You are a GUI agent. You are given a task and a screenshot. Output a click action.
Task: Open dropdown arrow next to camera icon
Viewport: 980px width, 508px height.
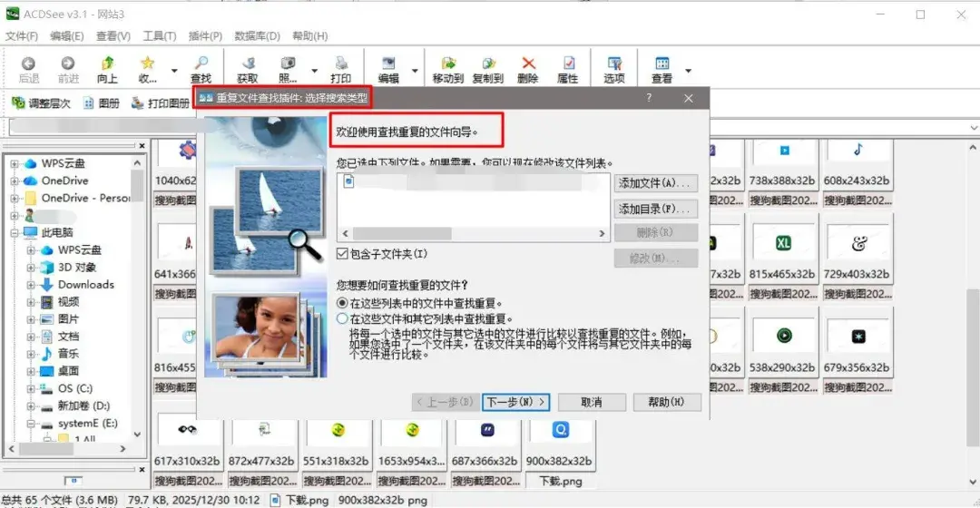click(314, 71)
